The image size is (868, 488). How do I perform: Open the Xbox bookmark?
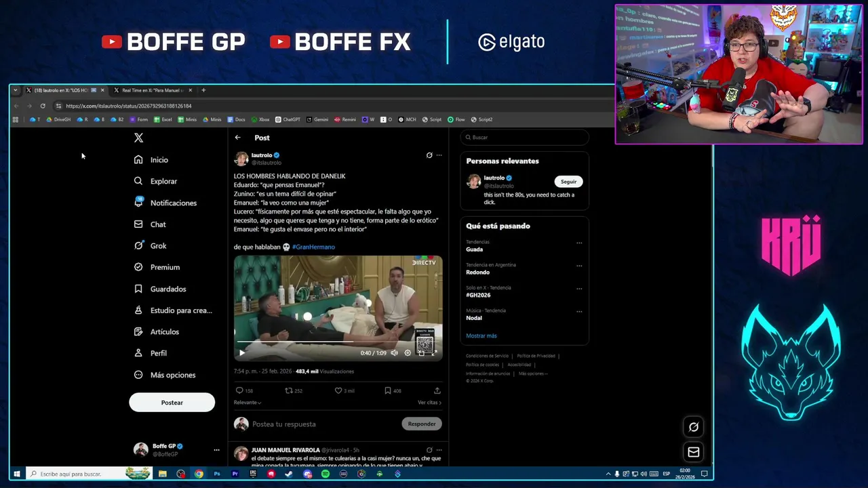tap(260, 119)
